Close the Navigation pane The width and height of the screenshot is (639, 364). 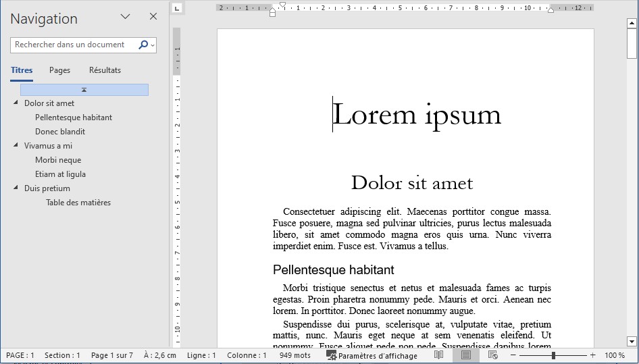[x=153, y=17]
